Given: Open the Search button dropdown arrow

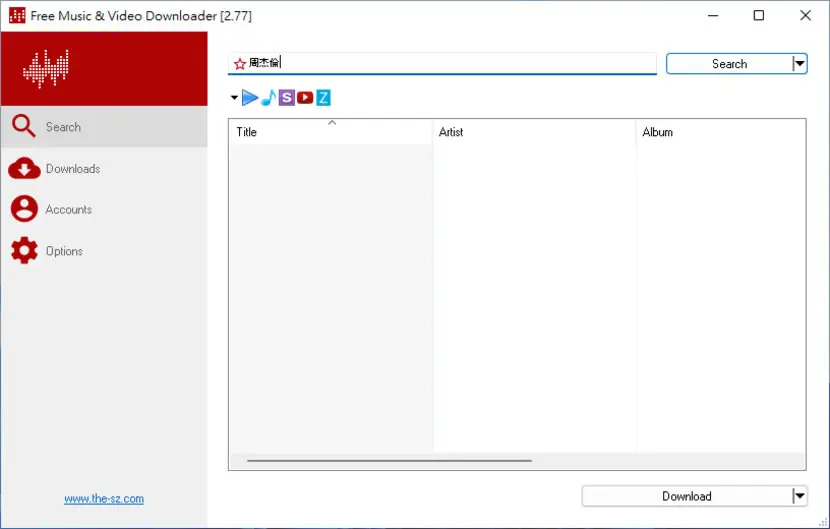Looking at the screenshot, I should (x=799, y=64).
